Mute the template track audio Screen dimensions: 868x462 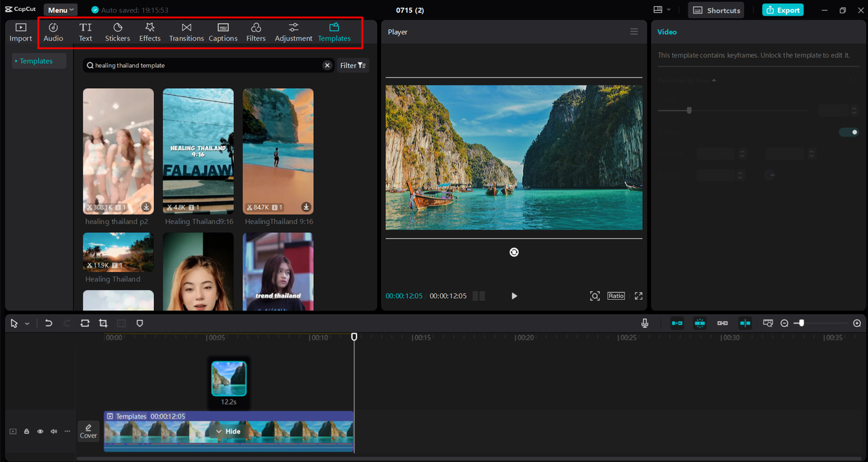54,431
